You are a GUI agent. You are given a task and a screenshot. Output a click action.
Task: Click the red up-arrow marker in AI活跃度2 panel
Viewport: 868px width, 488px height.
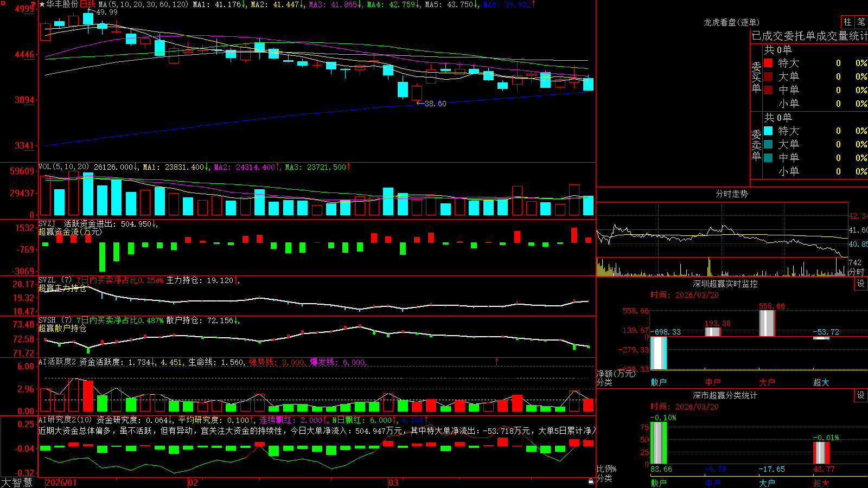pyautogui.click(x=496, y=361)
